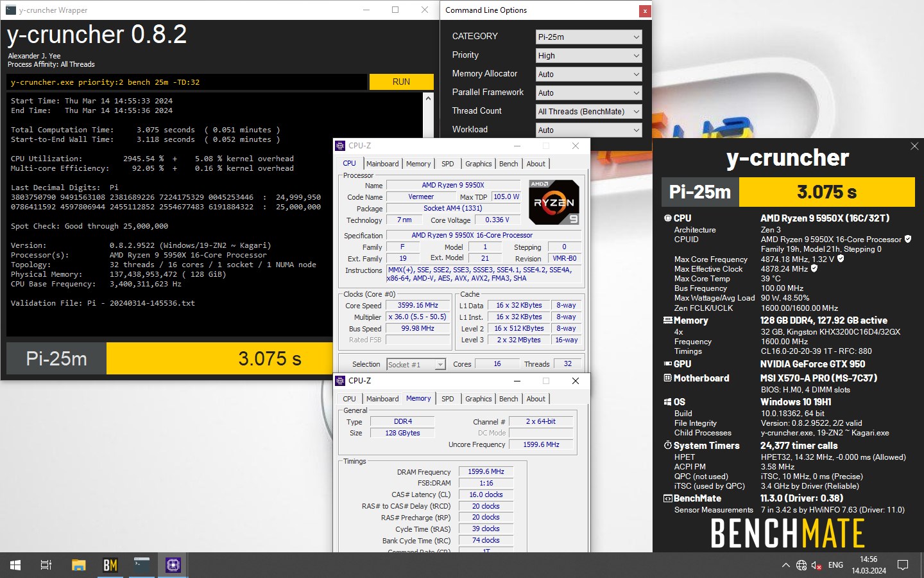Click the Memory section icon in BenchMate

(x=667, y=320)
